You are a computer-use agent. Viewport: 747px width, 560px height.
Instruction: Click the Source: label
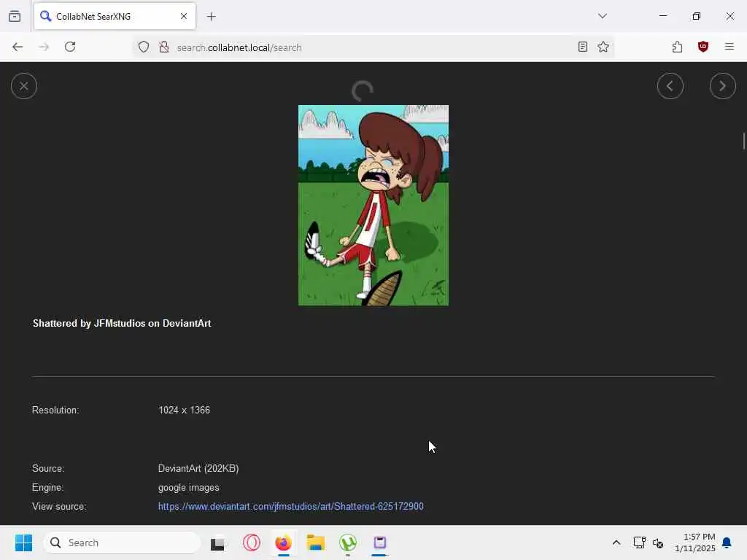(48, 468)
